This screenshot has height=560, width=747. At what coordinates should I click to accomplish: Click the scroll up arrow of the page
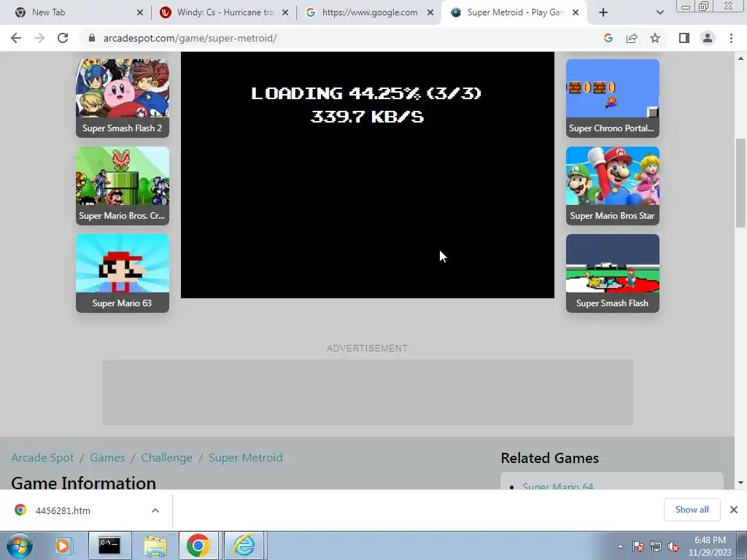(740, 58)
